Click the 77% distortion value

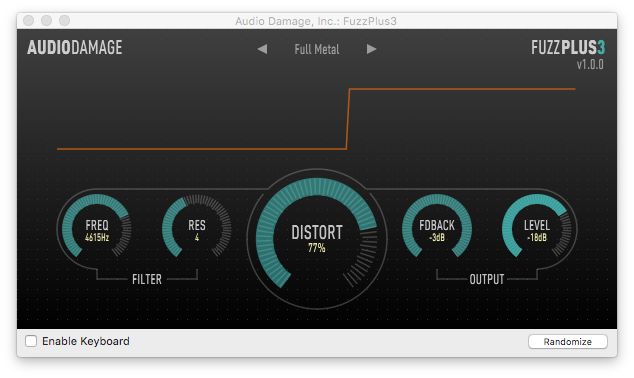tap(317, 248)
